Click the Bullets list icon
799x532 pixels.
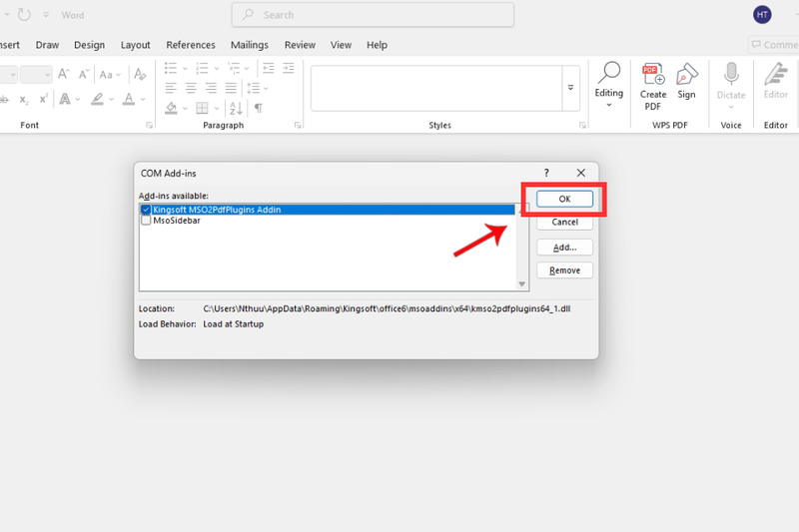pos(171,68)
